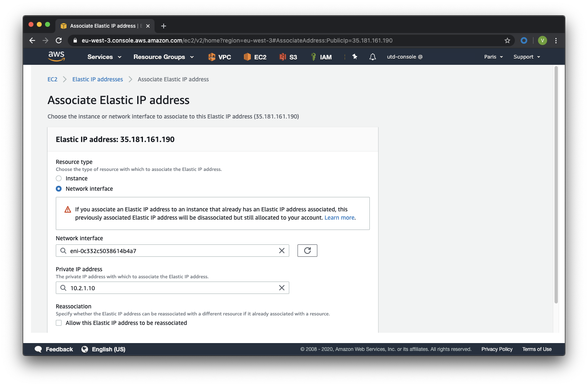Open the browser three-dot menu
The width and height of the screenshot is (588, 386).
tap(556, 40)
